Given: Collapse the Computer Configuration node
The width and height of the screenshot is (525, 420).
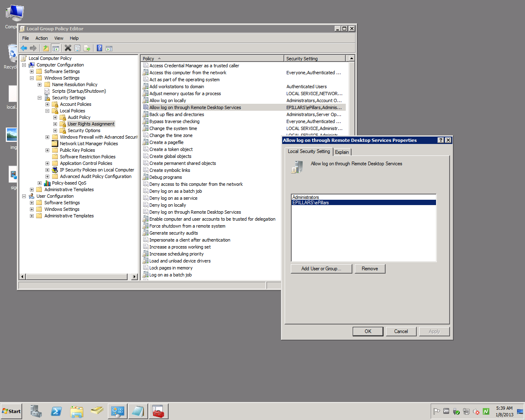Looking at the screenshot, I should 24,65.
